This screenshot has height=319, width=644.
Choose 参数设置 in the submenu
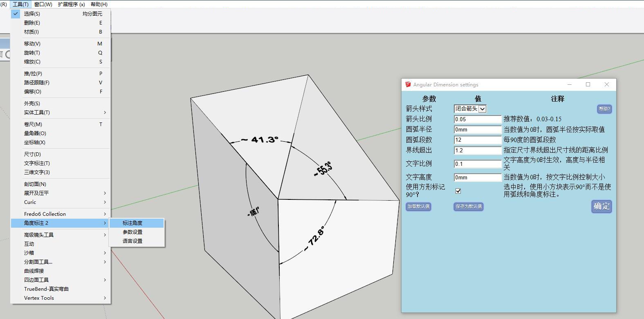(x=132, y=232)
